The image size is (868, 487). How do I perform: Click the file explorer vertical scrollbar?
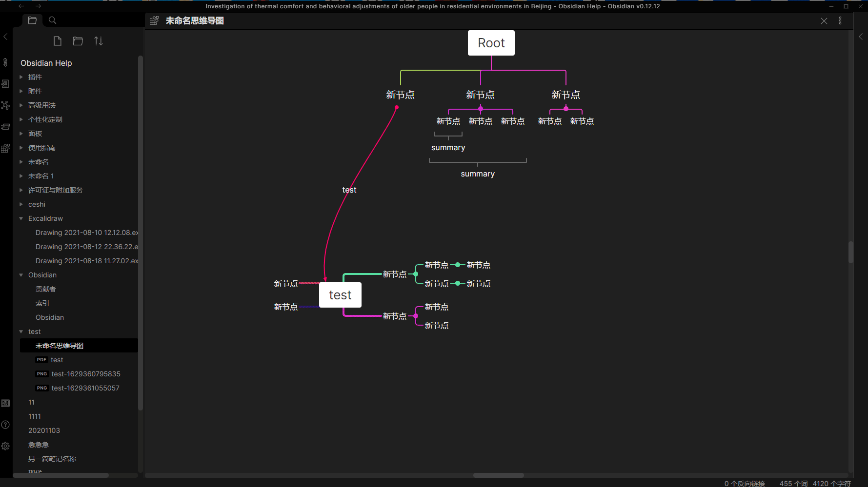pyautogui.click(x=141, y=233)
